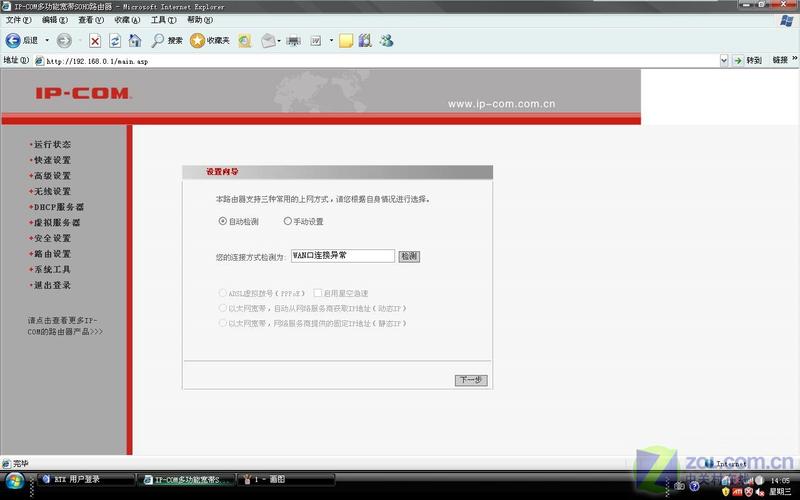Open the red X security tray icon

click(748, 492)
